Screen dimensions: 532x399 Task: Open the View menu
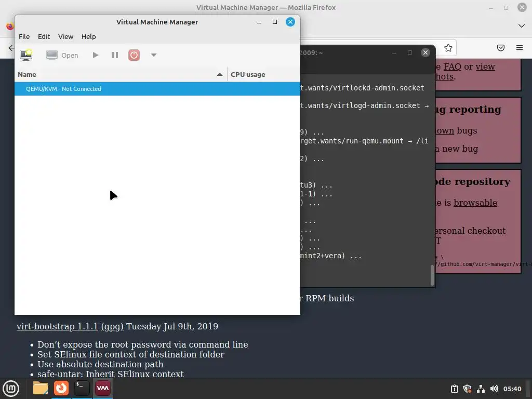(x=65, y=37)
